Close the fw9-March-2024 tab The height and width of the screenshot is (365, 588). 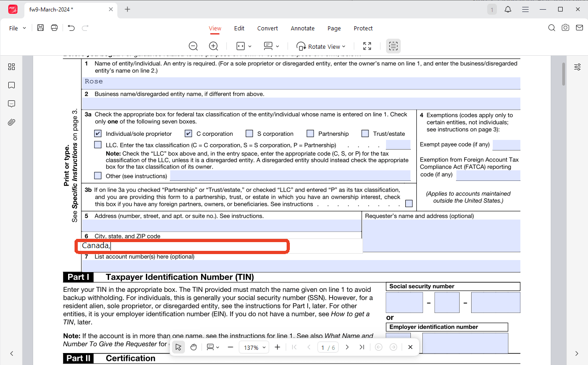coord(111,9)
